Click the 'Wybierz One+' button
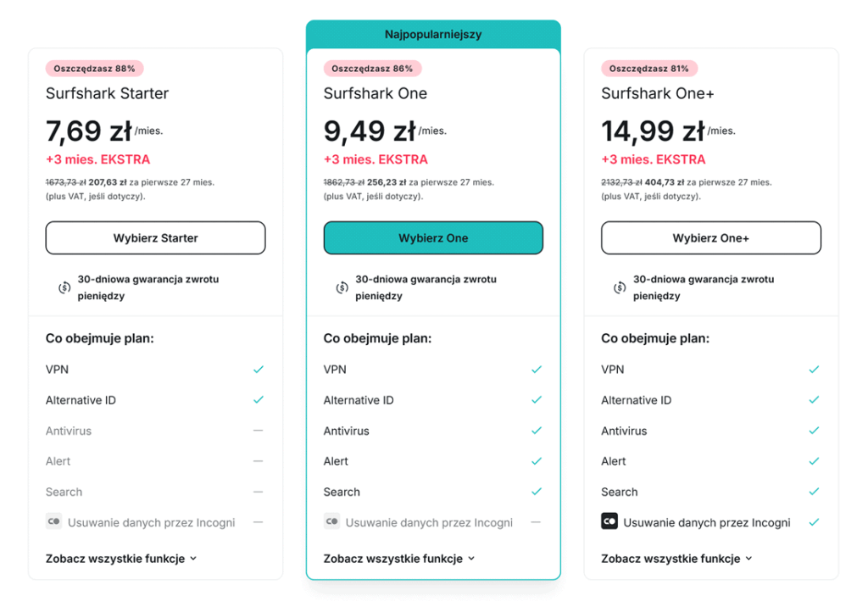Screen dimensions: 868x607 711,238
